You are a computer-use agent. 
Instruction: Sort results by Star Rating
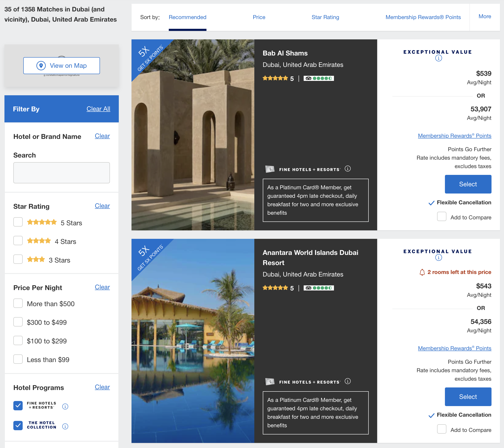coord(325,17)
